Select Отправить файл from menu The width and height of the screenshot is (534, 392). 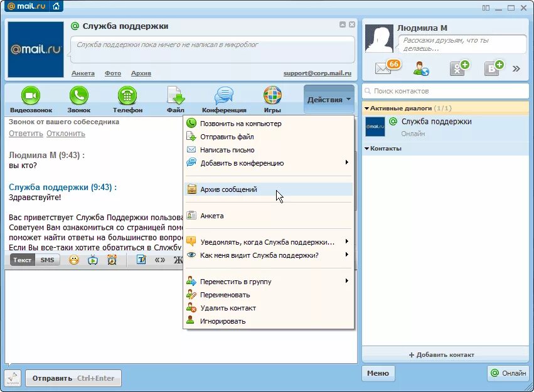(269, 137)
